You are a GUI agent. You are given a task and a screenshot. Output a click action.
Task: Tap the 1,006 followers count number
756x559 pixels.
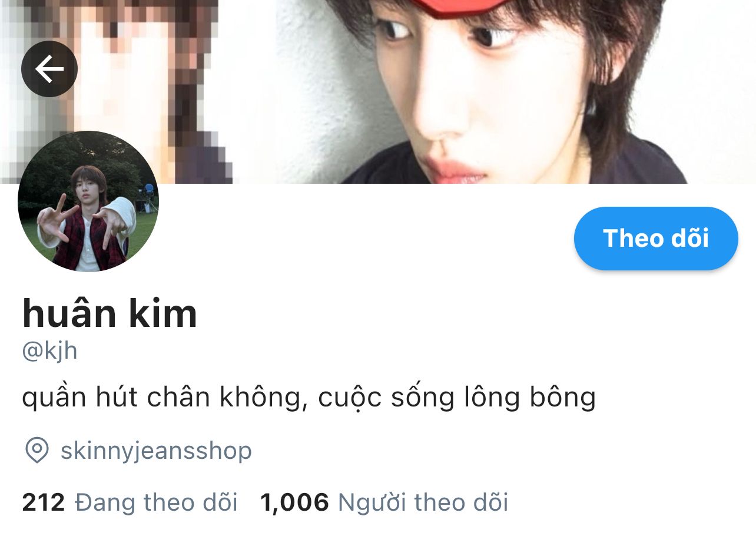tap(294, 502)
